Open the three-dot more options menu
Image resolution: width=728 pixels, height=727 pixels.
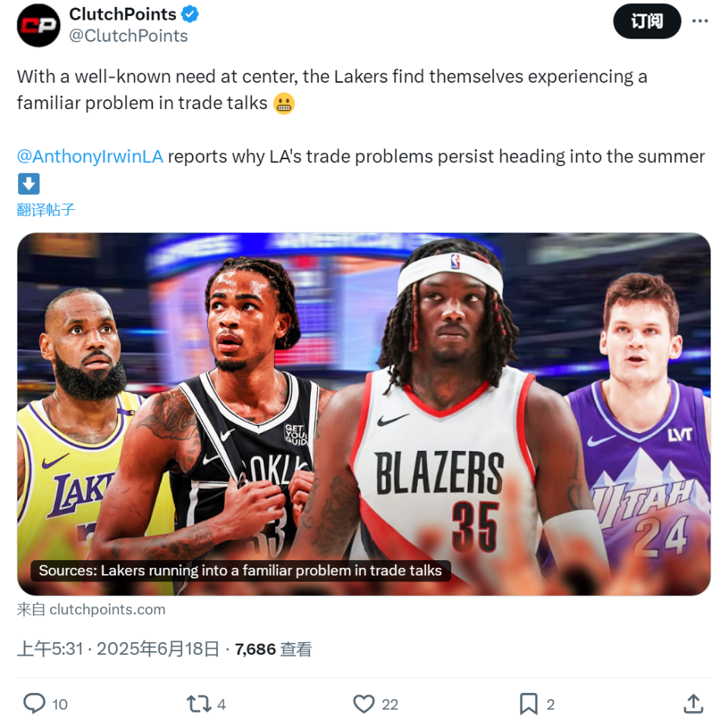click(x=700, y=21)
